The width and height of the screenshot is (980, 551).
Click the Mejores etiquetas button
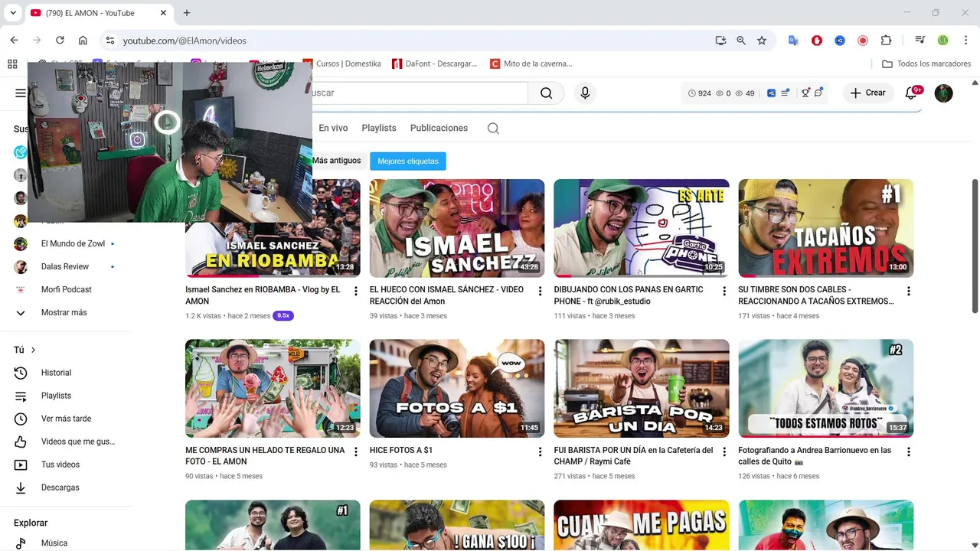pos(408,161)
